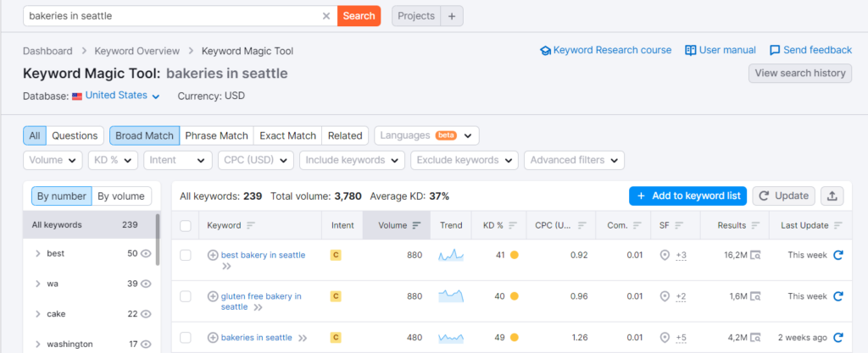Toggle eye icon for the 'washington' group
The height and width of the screenshot is (353, 868).
pos(146,345)
